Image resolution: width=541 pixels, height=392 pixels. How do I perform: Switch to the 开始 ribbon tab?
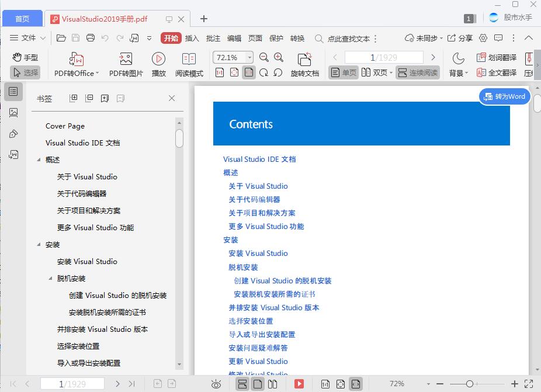coord(171,38)
